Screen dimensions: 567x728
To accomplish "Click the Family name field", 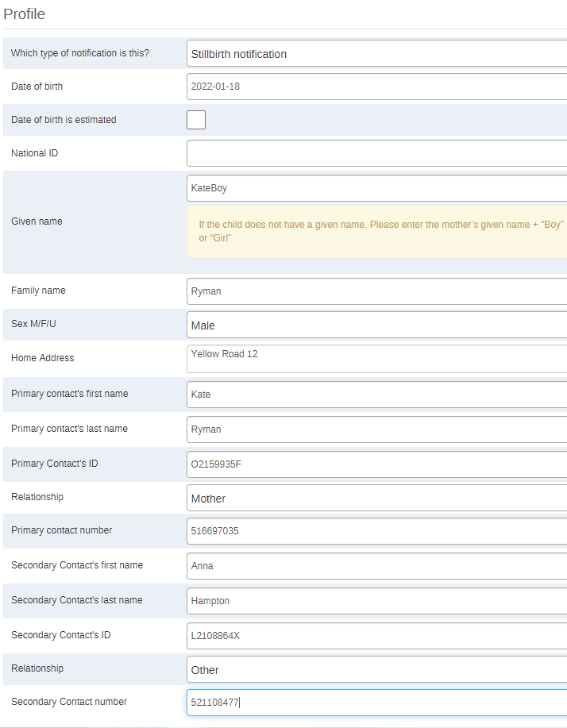I will click(x=376, y=291).
